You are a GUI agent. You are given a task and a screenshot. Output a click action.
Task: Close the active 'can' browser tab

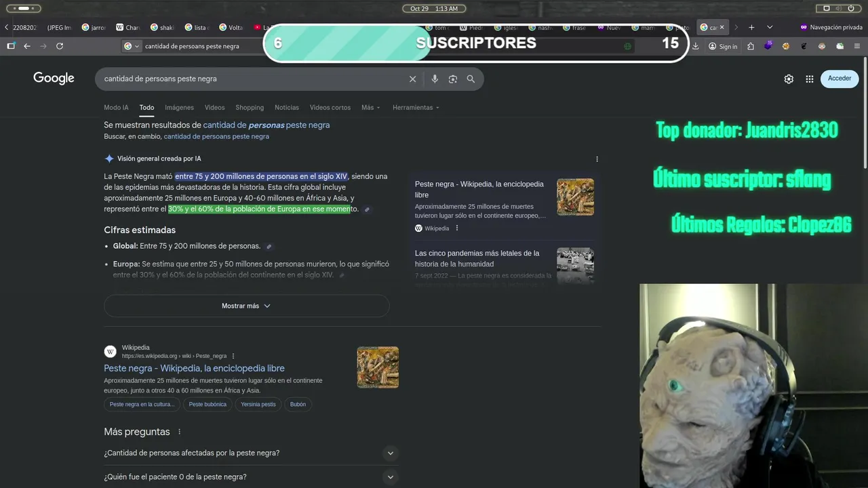[722, 27]
